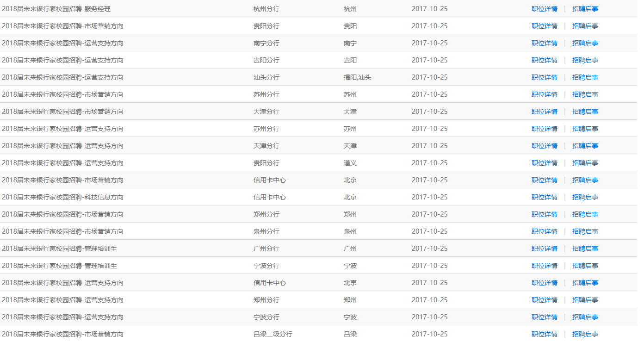Screen dimensions: 644x348
Task: Click 职位详情 for 天津分行 运营支持方向
Action: (544, 146)
